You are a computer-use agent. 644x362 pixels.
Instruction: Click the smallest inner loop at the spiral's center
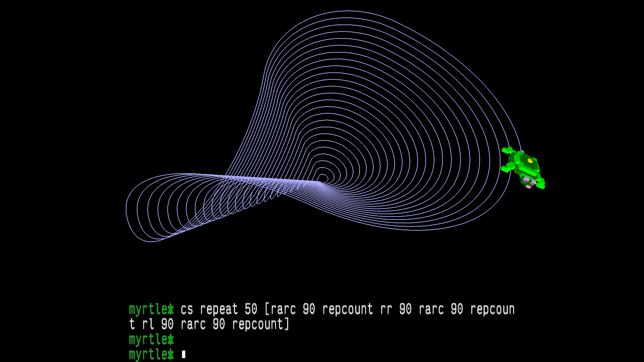pos(323,178)
